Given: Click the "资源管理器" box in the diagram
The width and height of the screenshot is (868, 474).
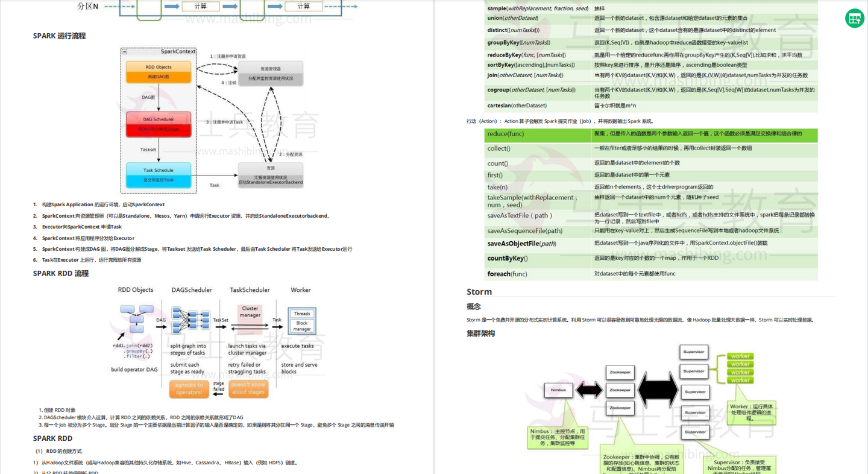Looking at the screenshot, I should point(271,74).
